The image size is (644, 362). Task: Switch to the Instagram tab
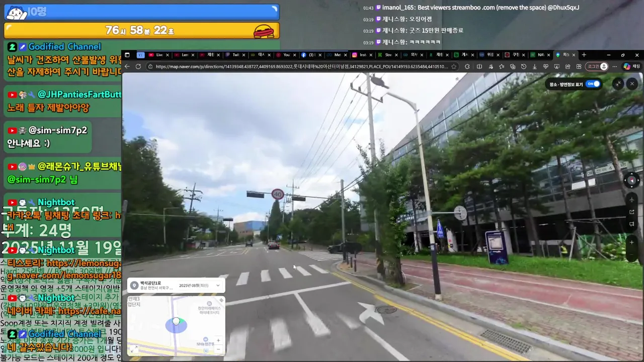click(363, 55)
